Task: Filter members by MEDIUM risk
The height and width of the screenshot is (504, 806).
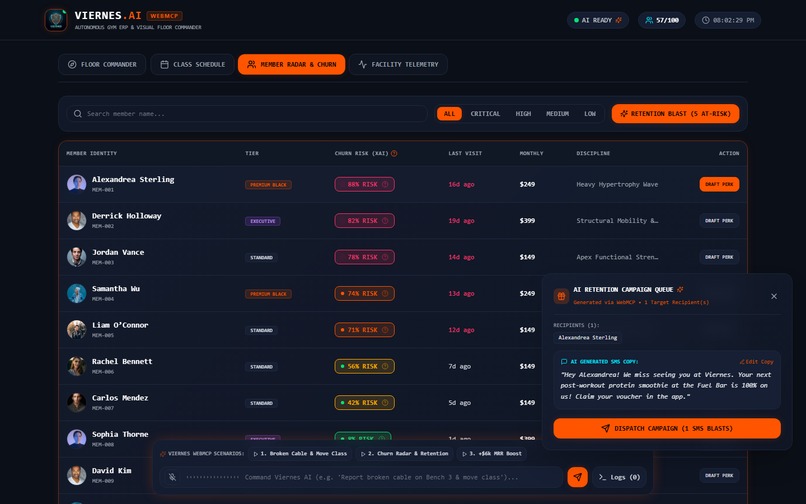Action: tap(557, 114)
